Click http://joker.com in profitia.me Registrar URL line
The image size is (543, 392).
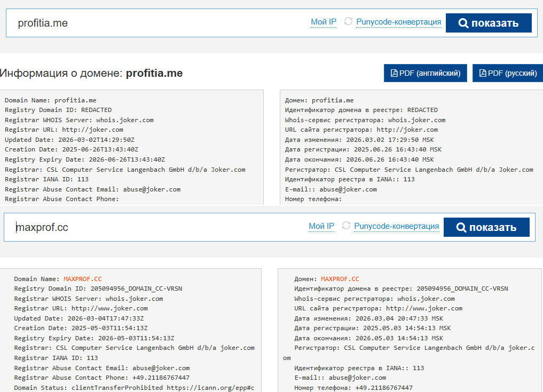92,130
